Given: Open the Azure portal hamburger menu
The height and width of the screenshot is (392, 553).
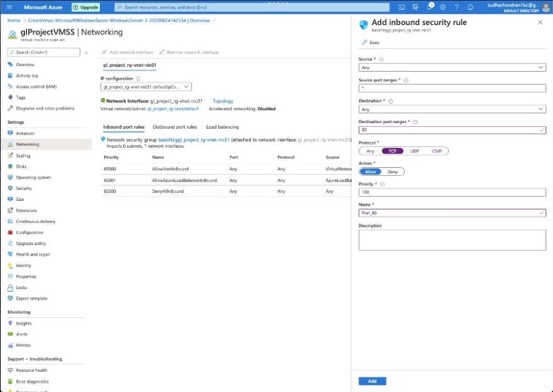Looking at the screenshot, I should click(9, 7).
